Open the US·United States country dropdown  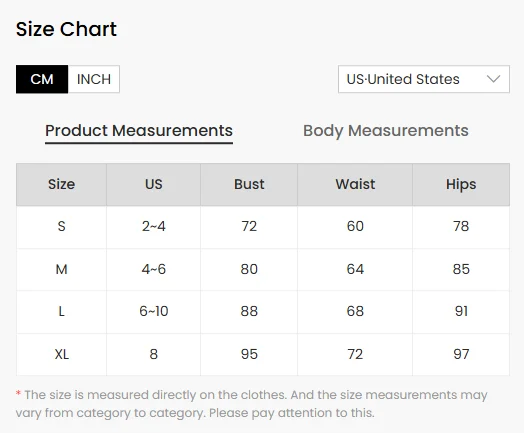[x=424, y=79]
